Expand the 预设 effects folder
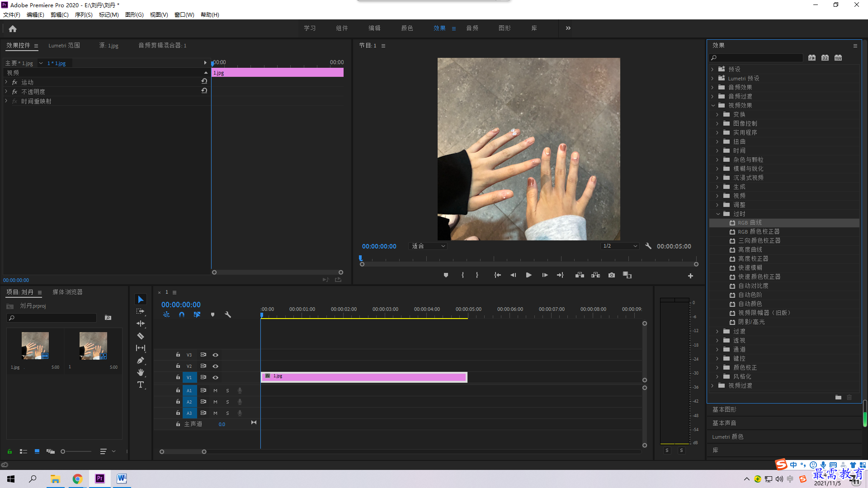The image size is (868, 488). tap(712, 69)
